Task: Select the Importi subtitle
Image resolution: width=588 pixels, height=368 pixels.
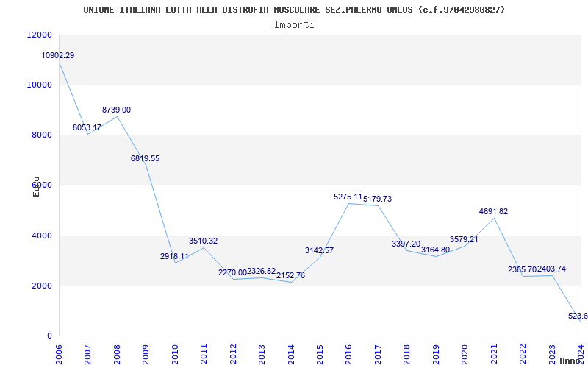Action: point(294,25)
